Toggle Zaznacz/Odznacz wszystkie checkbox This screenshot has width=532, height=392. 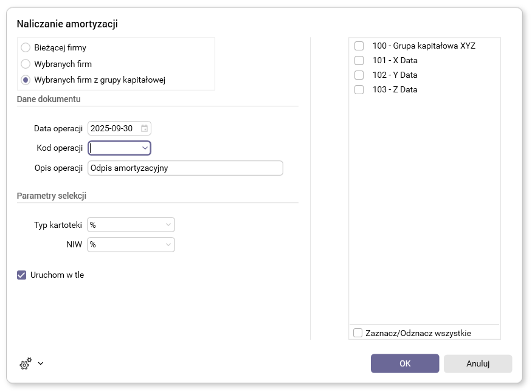(x=358, y=333)
